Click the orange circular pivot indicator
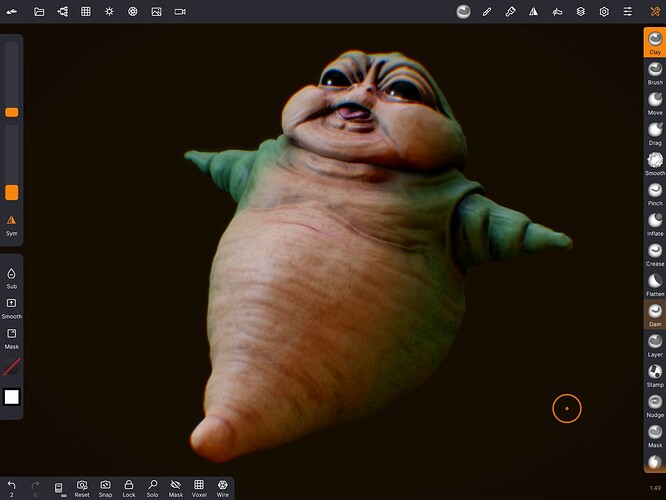The image size is (666, 500). (x=567, y=408)
